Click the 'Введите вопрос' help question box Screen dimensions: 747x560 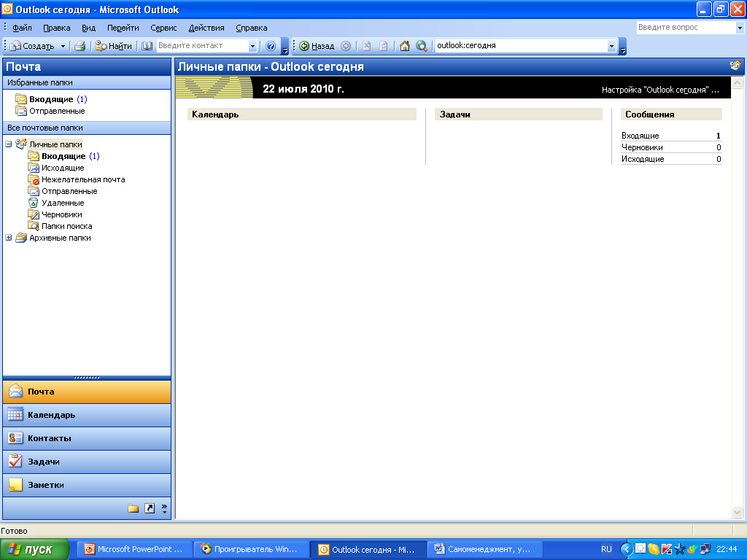686,28
